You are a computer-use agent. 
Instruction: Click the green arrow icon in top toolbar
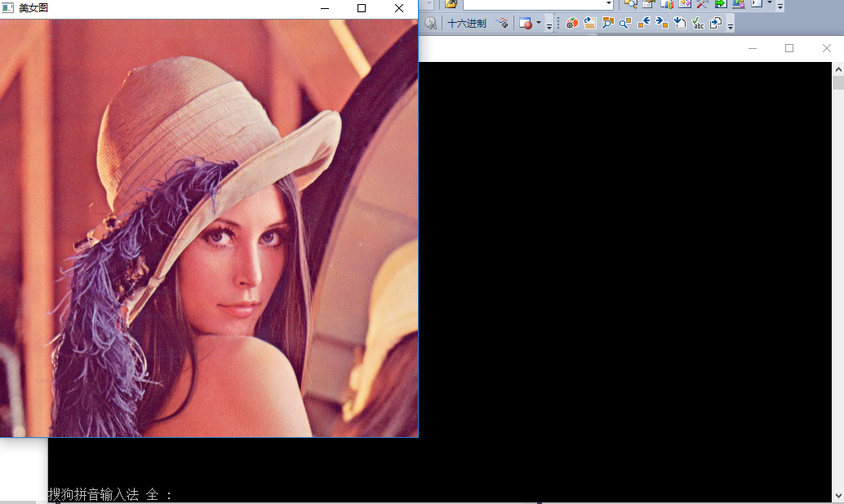click(720, 4)
